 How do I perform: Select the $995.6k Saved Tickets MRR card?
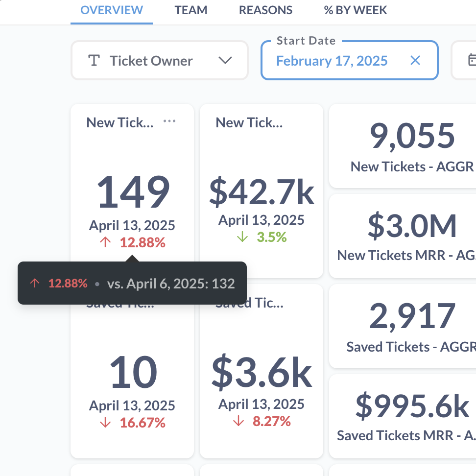click(x=412, y=406)
